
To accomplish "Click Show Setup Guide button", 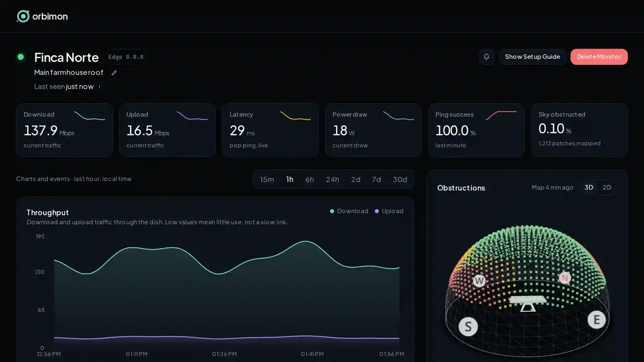I will pyautogui.click(x=532, y=57).
